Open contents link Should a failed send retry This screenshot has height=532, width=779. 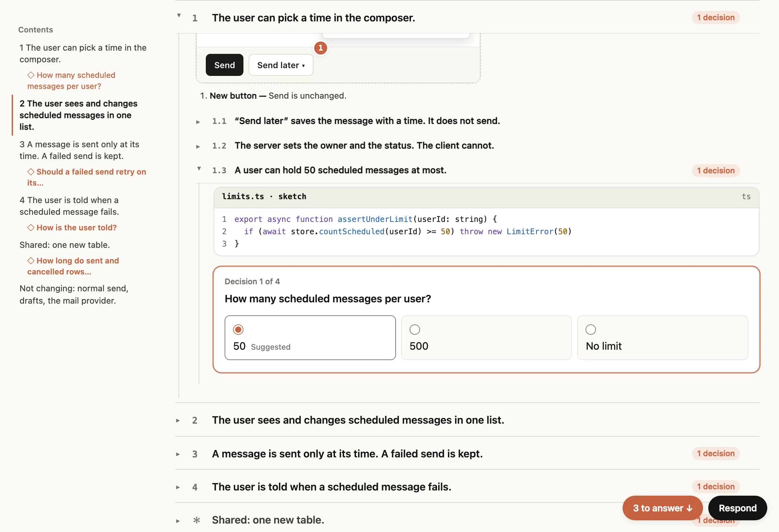(86, 177)
